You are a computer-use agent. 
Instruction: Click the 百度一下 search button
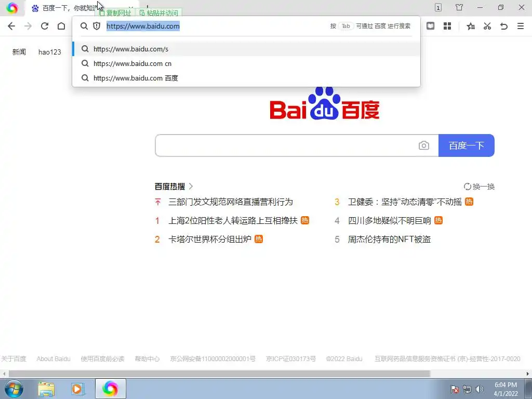[x=467, y=145]
